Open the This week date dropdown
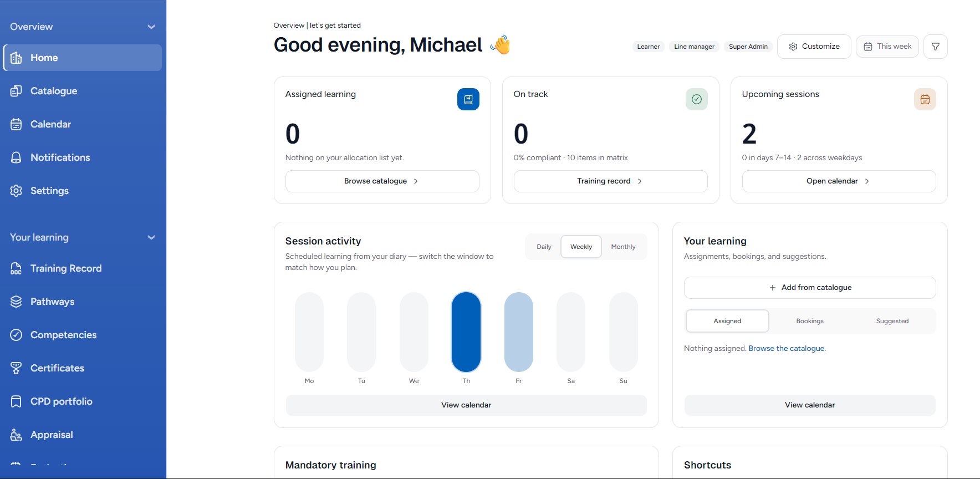 point(887,47)
